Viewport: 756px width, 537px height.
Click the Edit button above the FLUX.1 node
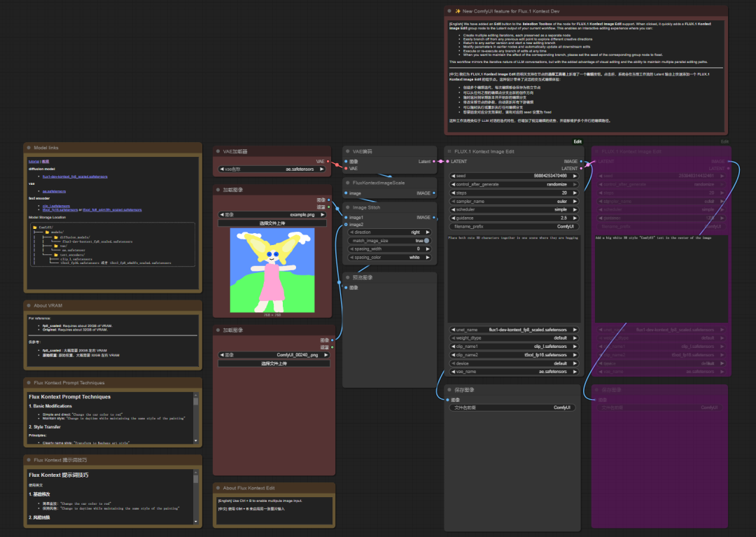click(577, 141)
